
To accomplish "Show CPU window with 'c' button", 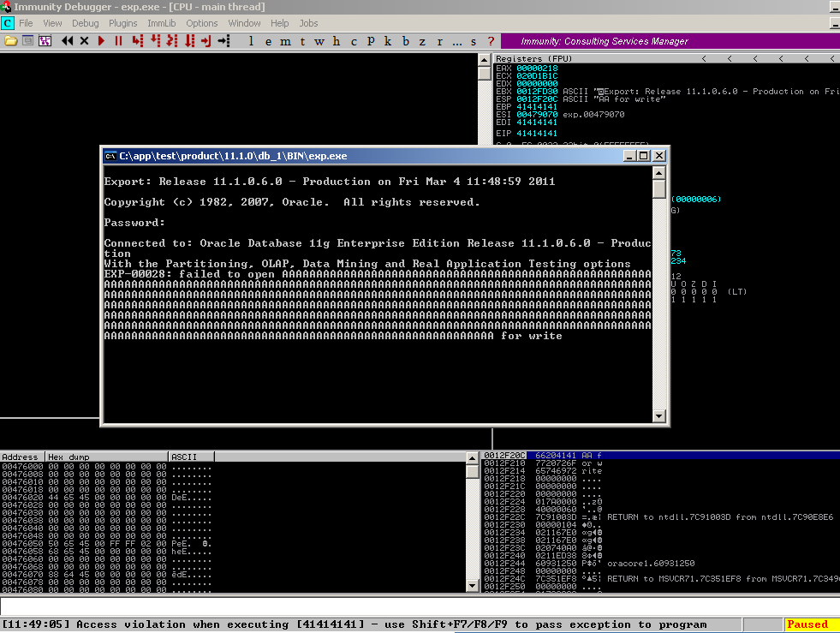I will [354, 41].
